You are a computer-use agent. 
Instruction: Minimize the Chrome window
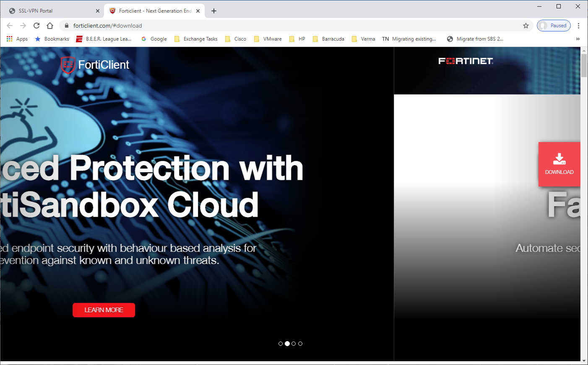539,6
